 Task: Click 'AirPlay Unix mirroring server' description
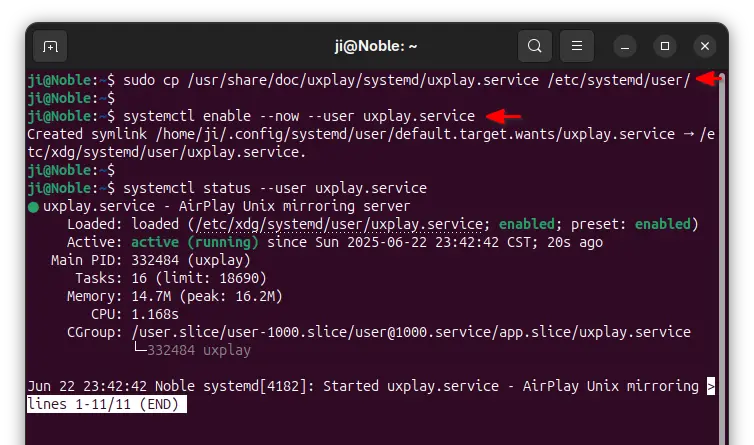click(294, 206)
